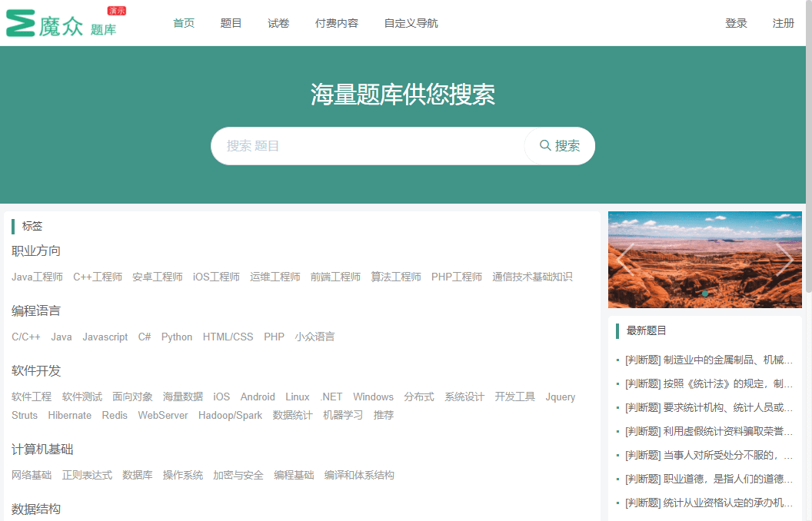
Task: Click the 登录 link
Action: 736,23
